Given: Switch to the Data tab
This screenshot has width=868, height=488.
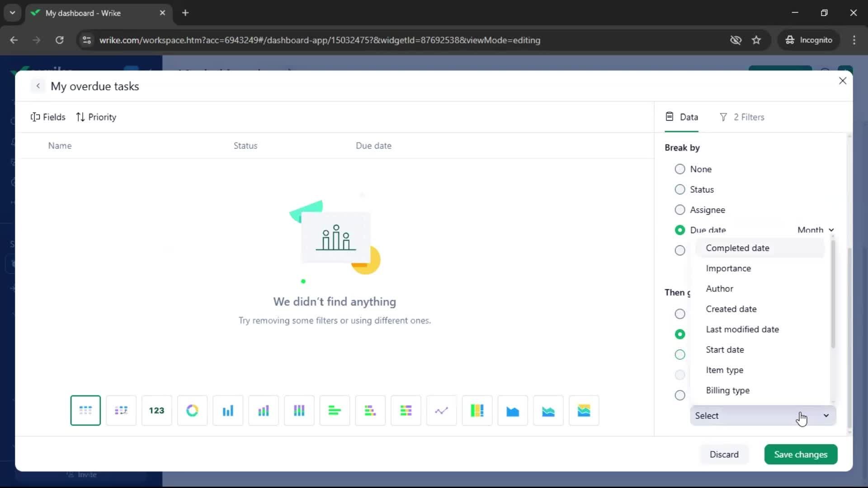Looking at the screenshot, I should coord(682,117).
